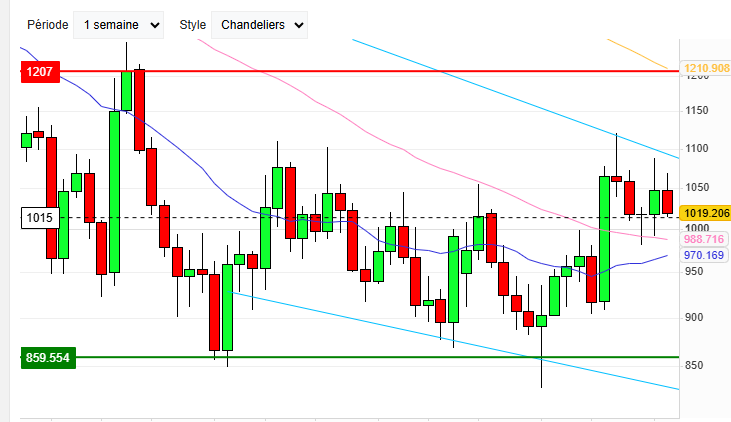Click the 1150 price axis label
This screenshot has width=731, height=422.
(697, 111)
